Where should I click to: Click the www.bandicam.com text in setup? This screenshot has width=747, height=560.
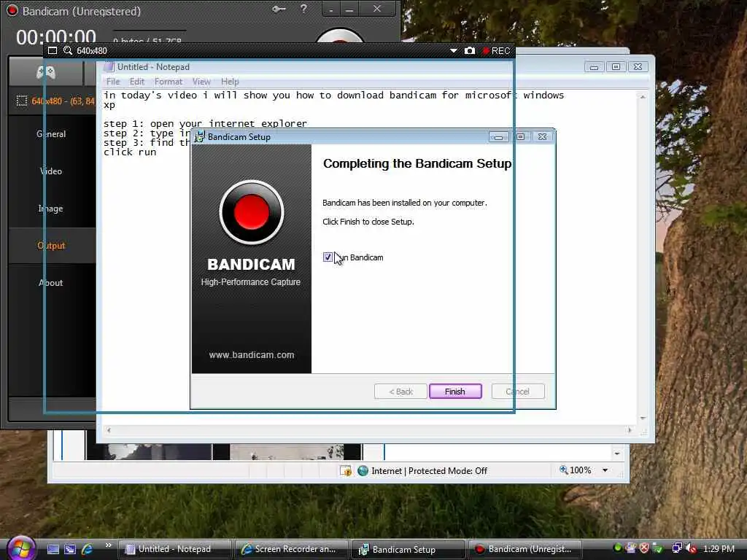[x=252, y=355]
